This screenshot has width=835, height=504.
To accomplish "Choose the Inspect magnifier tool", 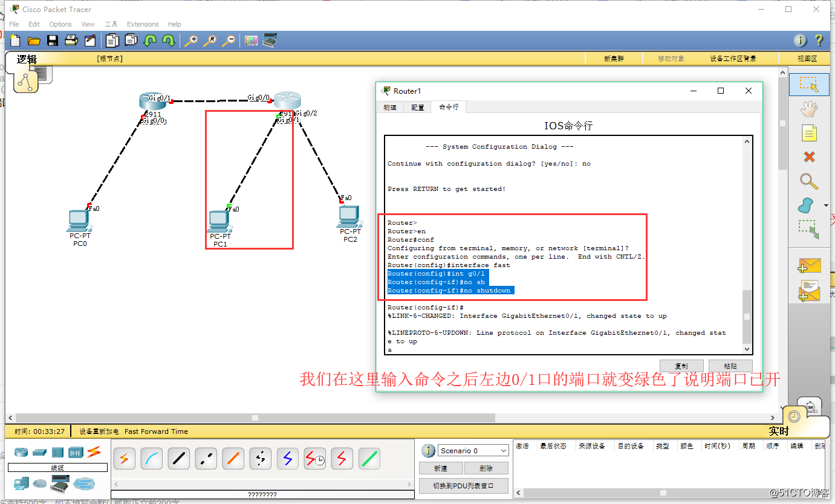I will tap(809, 181).
